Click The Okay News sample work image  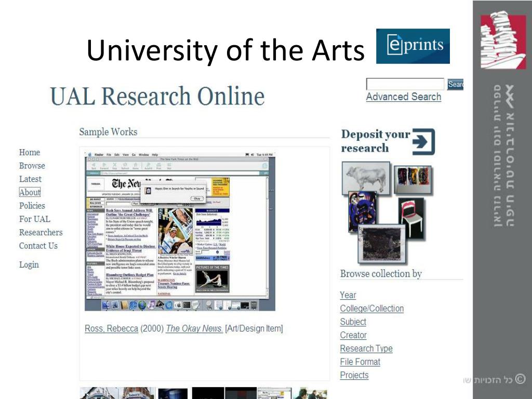pyautogui.click(x=180, y=231)
